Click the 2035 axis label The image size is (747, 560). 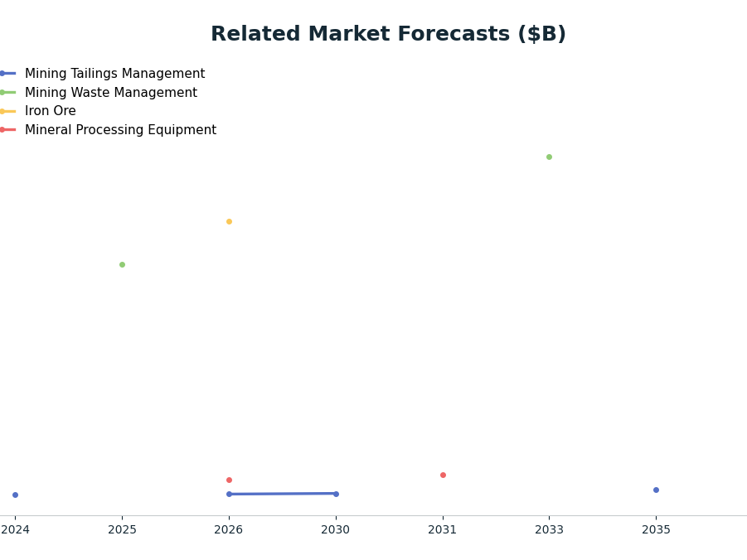click(x=656, y=530)
